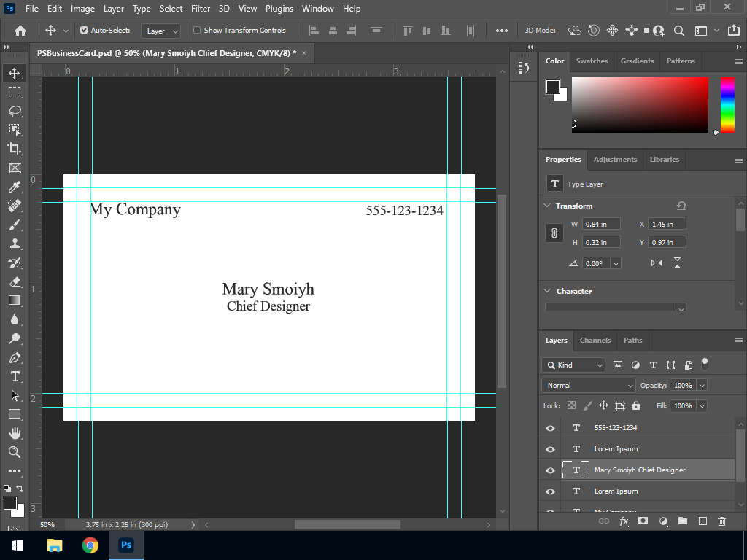
Task: Click the Width input field
Action: click(600, 224)
